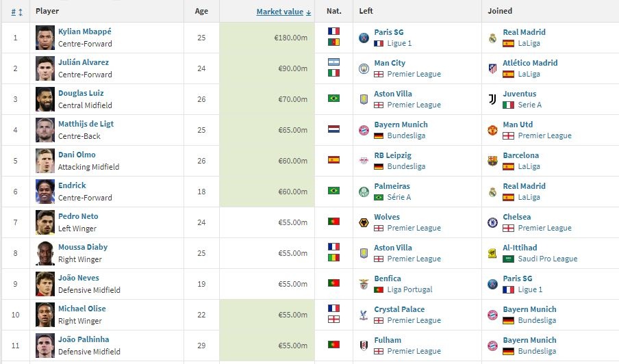Open the Crystal Palace club link
This screenshot has width=619, height=364.
(x=399, y=309)
